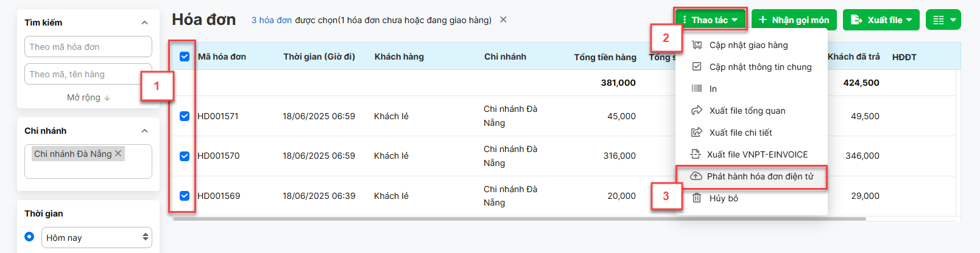Click the trash icon beside Hủy bỏ
This screenshot has width=980, height=253.
697,198
